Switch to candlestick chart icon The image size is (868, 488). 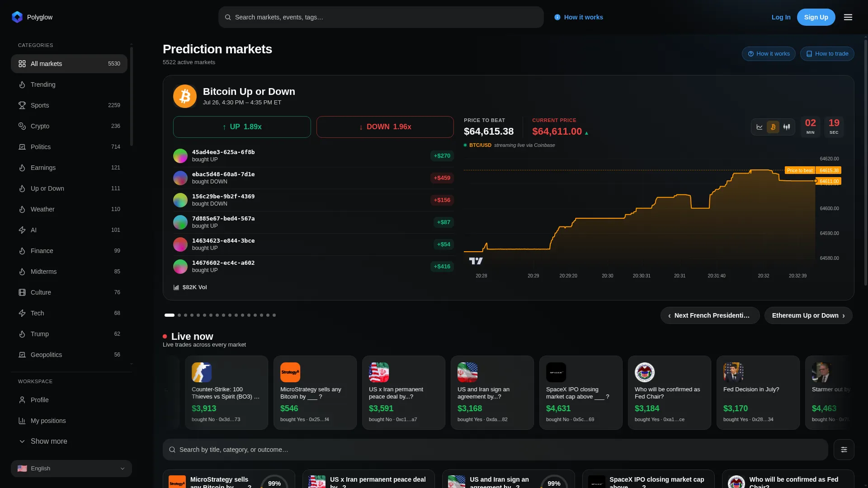pos(787,127)
